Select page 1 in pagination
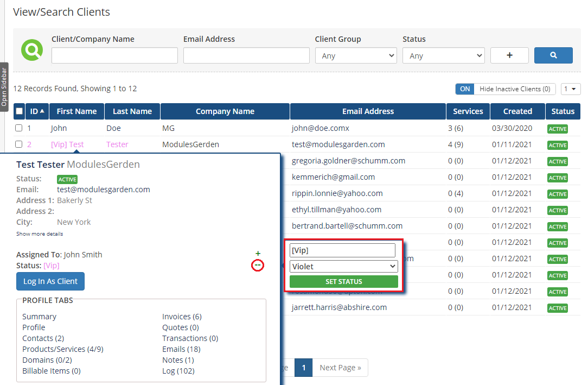Screen dimensions: 588x385 coord(304,368)
